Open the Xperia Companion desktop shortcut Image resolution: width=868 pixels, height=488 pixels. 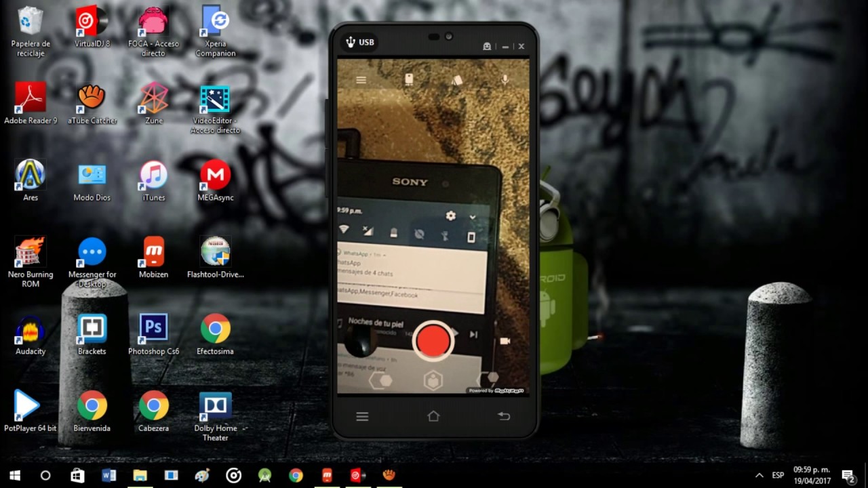click(x=216, y=32)
